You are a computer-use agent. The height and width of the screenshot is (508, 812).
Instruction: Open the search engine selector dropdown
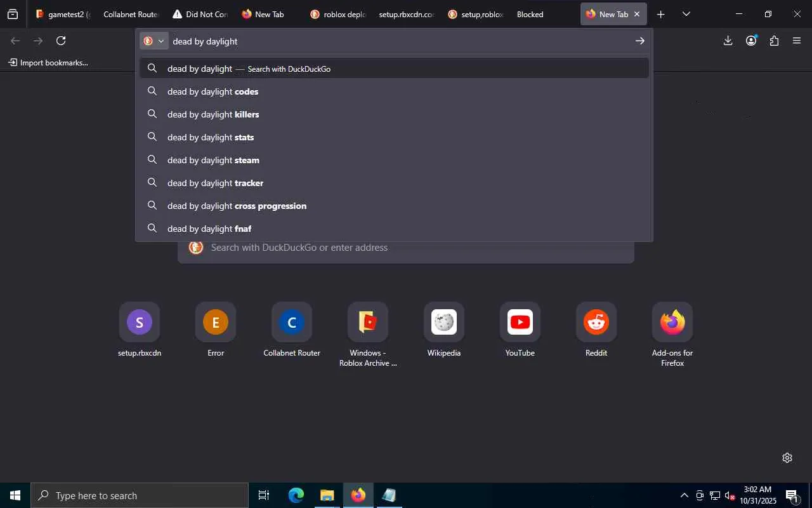tap(154, 41)
